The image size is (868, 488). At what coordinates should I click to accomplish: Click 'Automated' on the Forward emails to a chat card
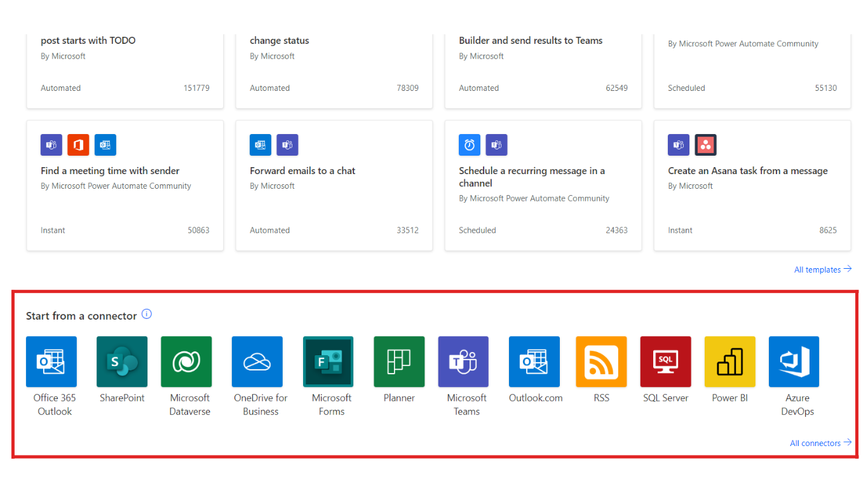pos(269,230)
